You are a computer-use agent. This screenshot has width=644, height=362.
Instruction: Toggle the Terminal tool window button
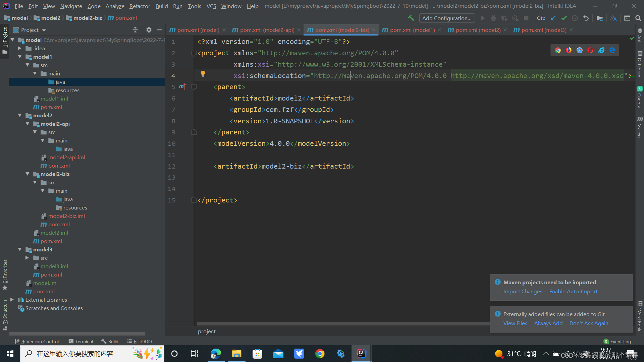coord(81,341)
